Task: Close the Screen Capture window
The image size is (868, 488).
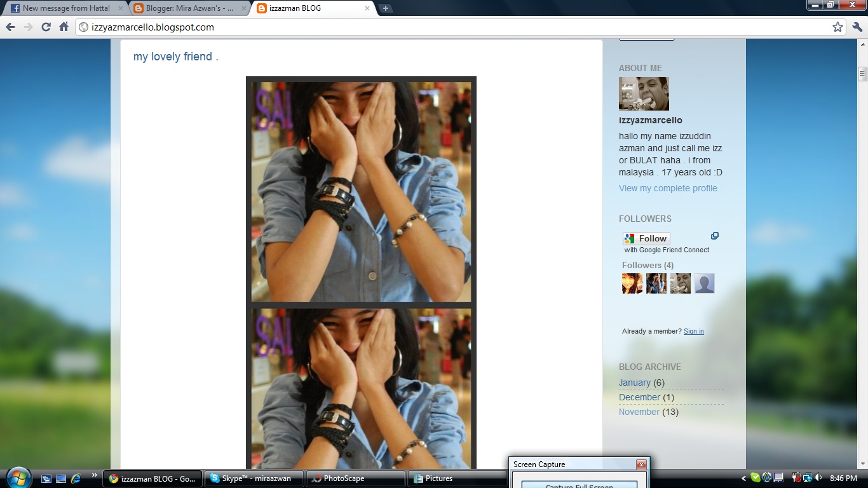Action: coord(641,464)
